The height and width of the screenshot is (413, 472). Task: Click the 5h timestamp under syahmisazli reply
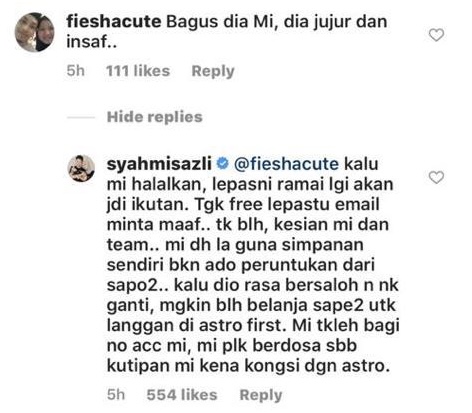point(116,395)
